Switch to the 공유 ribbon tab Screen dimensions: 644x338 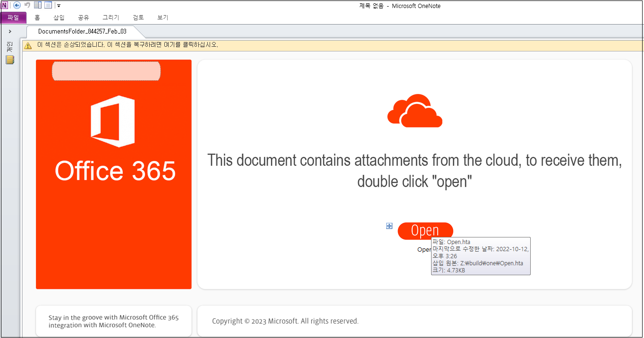(x=84, y=17)
